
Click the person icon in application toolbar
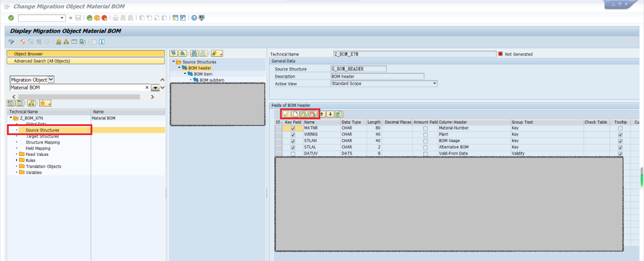click(58, 42)
